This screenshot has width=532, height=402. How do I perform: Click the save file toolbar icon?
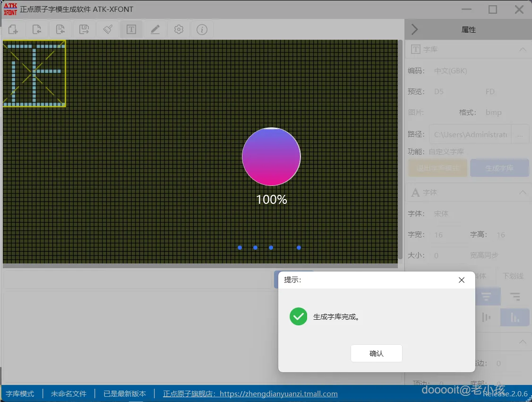[84, 29]
